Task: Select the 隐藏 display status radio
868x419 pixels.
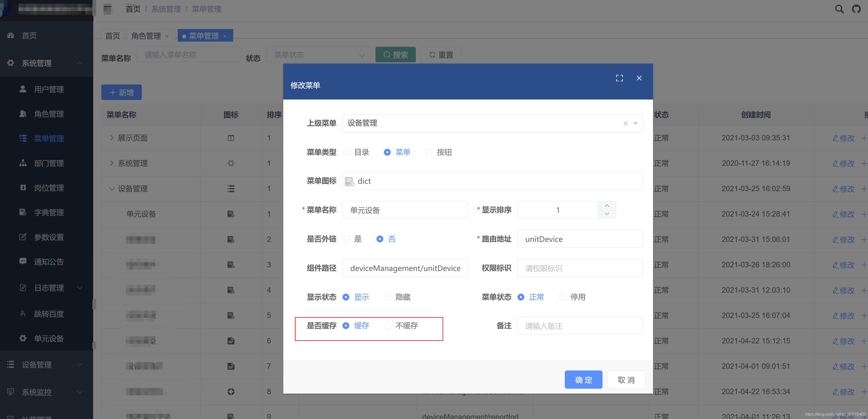Action: point(387,297)
